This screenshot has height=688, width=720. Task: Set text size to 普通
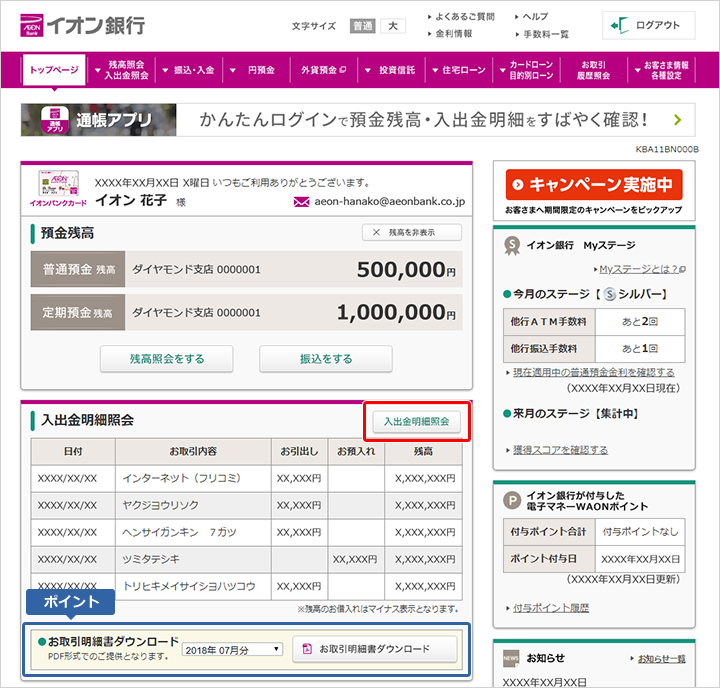click(x=362, y=26)
